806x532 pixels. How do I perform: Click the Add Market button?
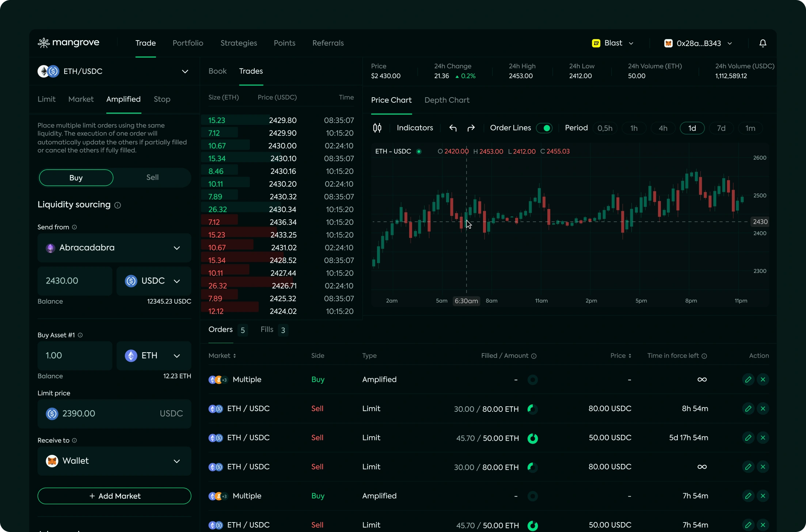[x=114, y=496]
